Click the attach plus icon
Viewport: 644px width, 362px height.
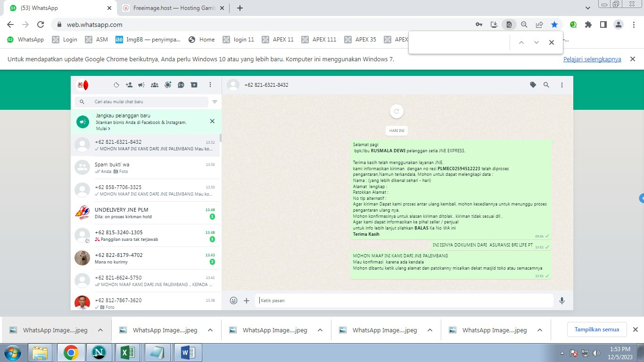247,300
